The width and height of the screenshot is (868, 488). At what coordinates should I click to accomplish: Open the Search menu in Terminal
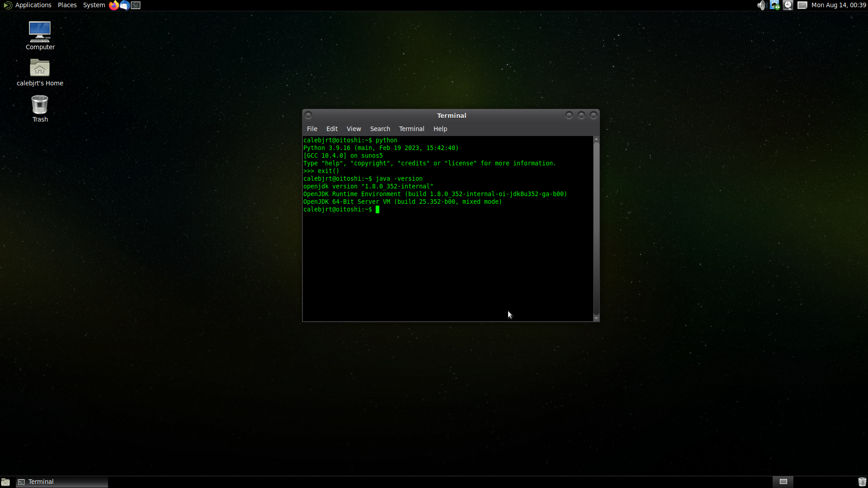coord(380,129)
